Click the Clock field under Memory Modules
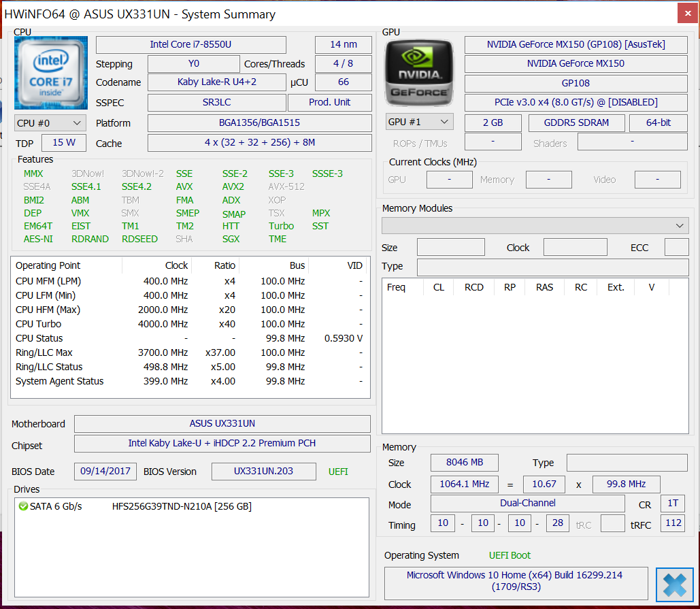The height and width of the screenshot is (609, 700). (x=575, y=247)
